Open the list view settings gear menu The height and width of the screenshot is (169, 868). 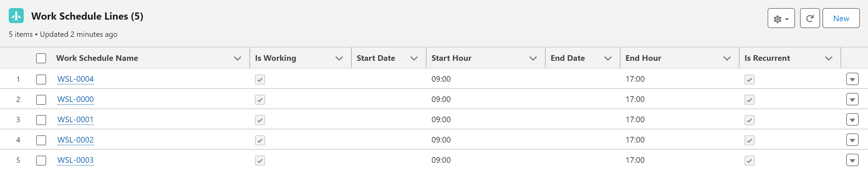tap(781, 18)
